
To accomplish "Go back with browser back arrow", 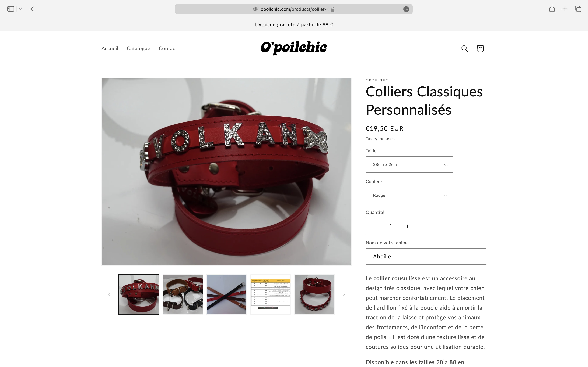I will [32, 9].
